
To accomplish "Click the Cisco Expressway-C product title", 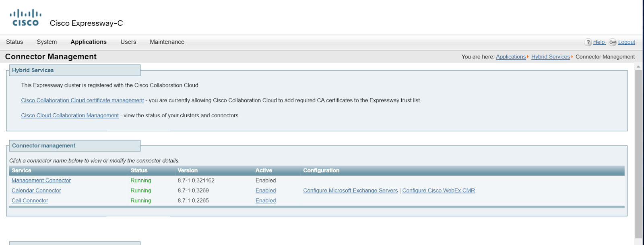I will tap(87, 23).
